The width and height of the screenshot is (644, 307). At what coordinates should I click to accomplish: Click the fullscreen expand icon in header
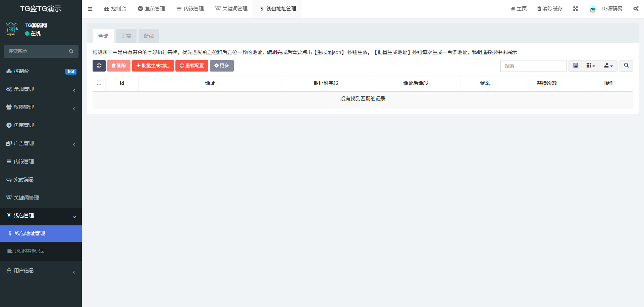coord(575,9)
